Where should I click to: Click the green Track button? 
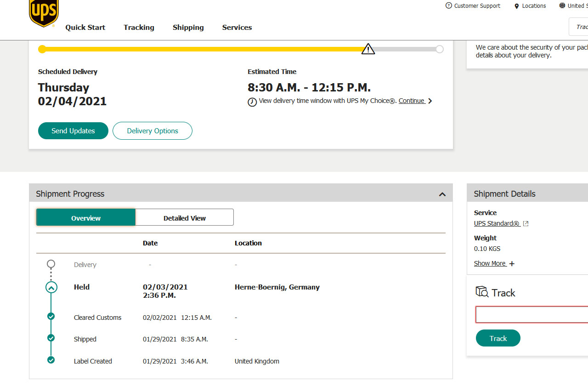pyautogui.click(x=498, y=338)
